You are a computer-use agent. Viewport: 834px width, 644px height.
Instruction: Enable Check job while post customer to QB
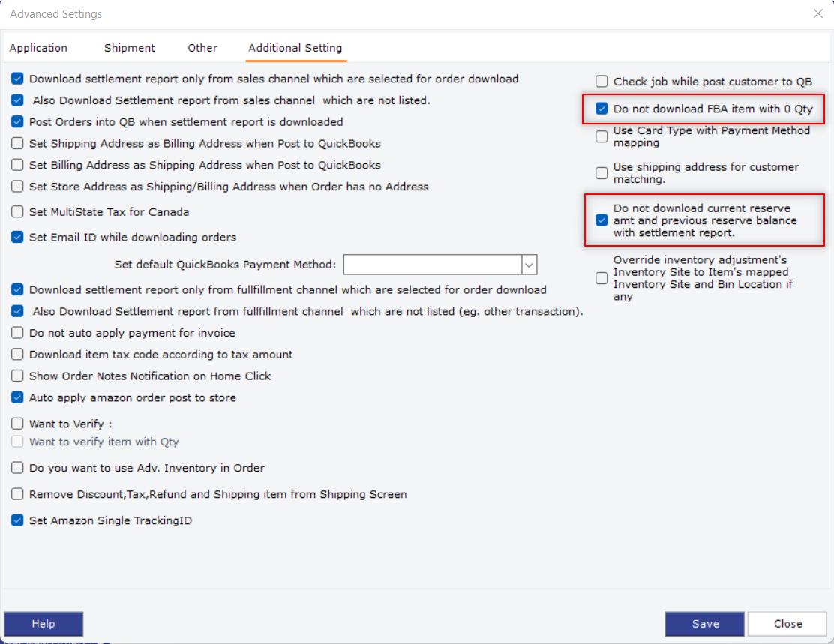point(601,82)
